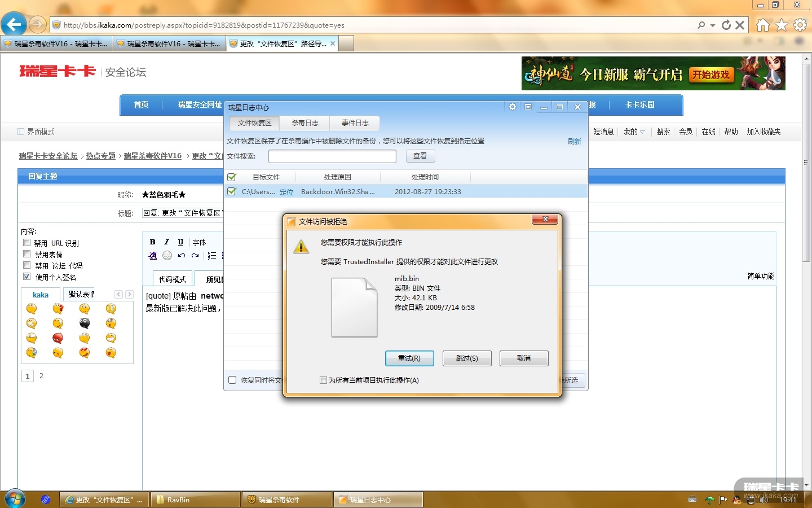Viewport: 812px width, 508px height.
Task: Click the browser address bar URL
Action: (x=204, y=25)
